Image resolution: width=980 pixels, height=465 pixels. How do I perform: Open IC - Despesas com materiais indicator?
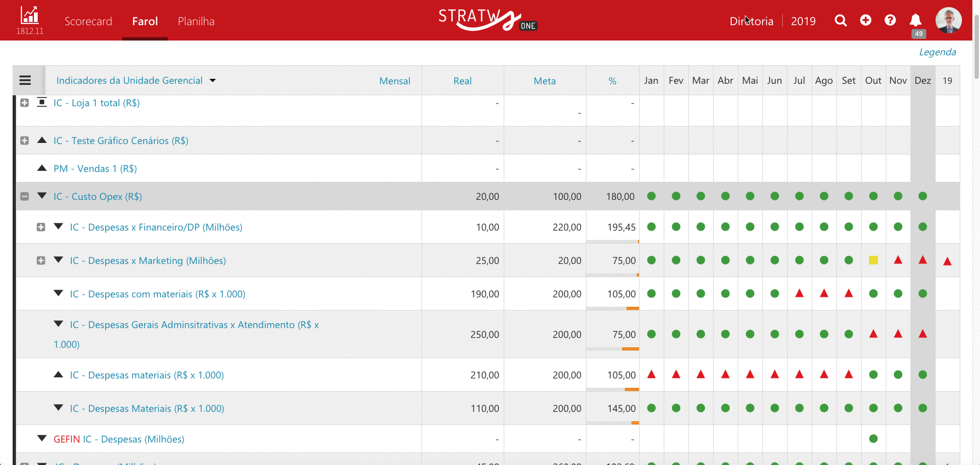pyautogui.click(x=158, y=294)
